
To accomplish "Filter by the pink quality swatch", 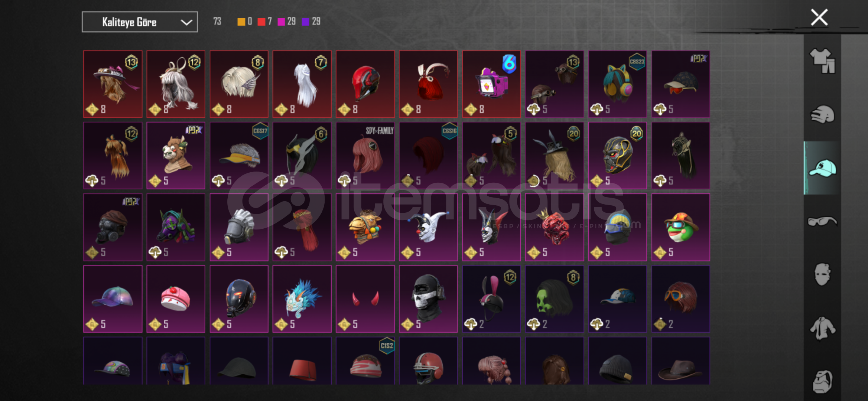I will [282, 22].
